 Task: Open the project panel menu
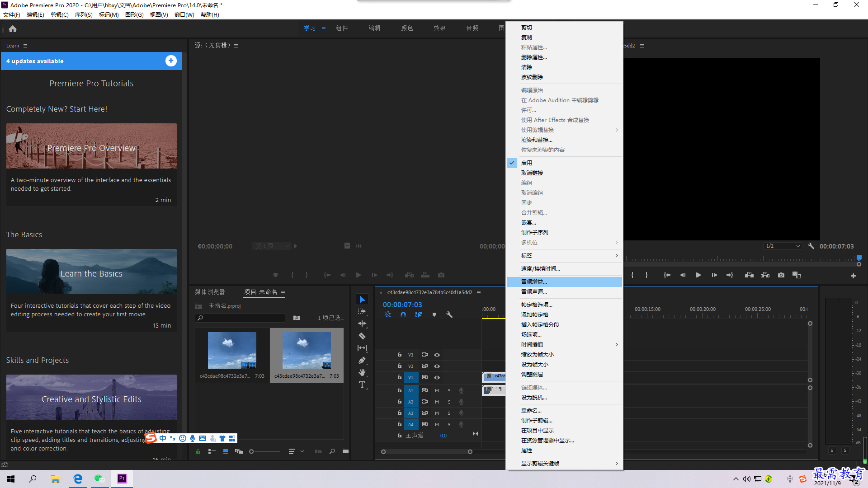283,292
